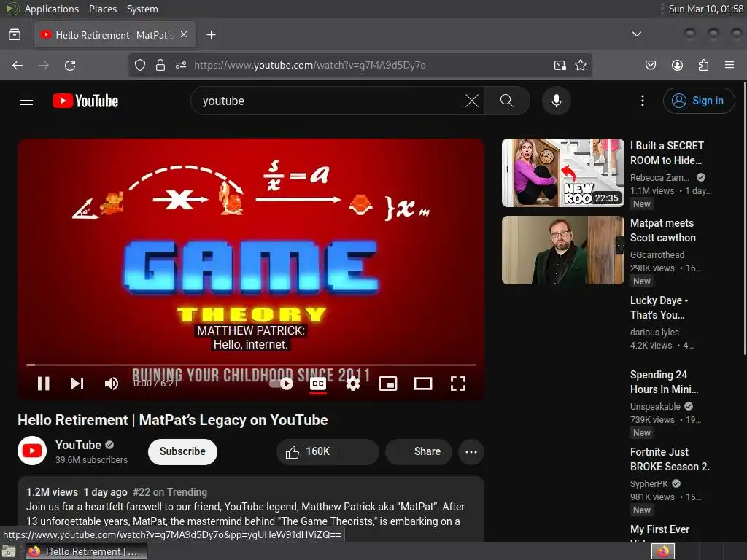Select Hello Retirement taskbar window button

coord(86,551)
